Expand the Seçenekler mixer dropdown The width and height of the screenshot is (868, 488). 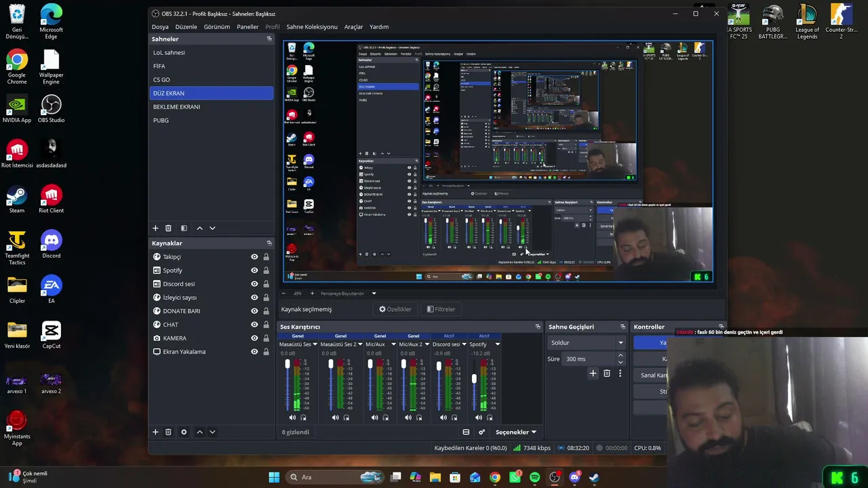click(515, 432)
